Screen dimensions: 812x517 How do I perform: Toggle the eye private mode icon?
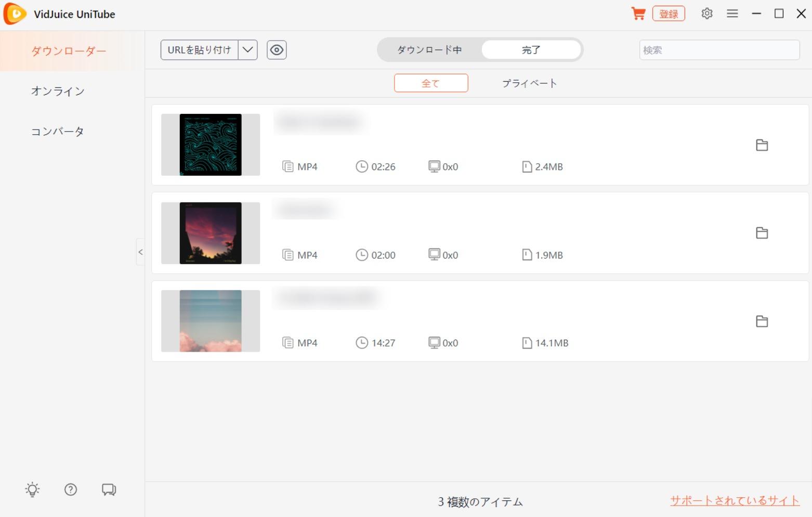coord(277,50)
